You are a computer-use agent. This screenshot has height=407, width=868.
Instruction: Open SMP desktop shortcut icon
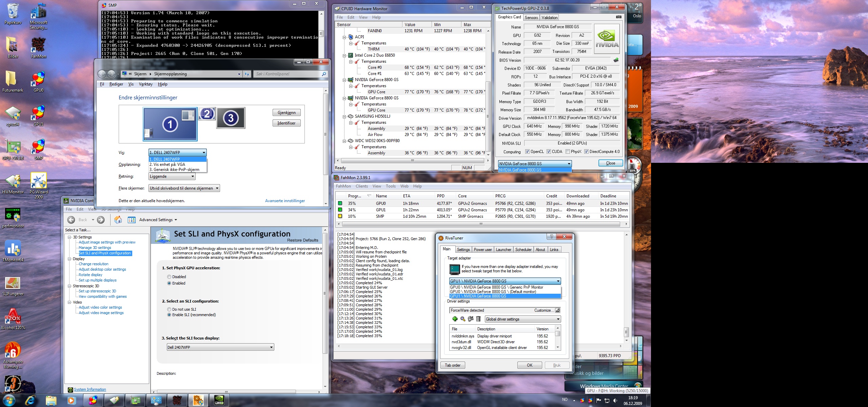coord(39,149)
